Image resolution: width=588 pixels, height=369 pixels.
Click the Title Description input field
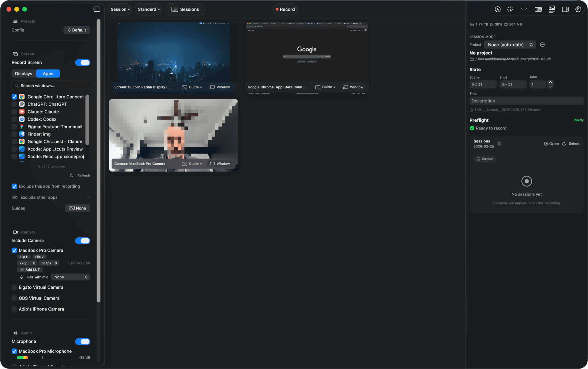[526, 100]
